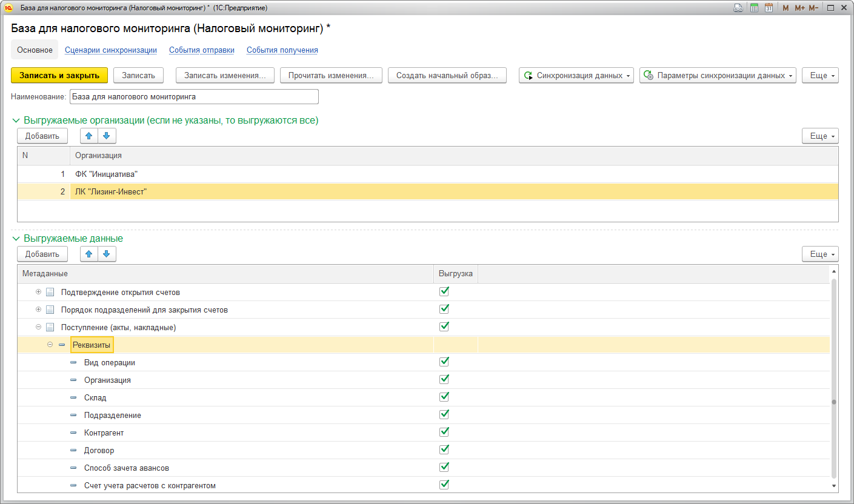854x504 pixels.
Task: Open the События отправки tab
Action: [x=202, y=50]
